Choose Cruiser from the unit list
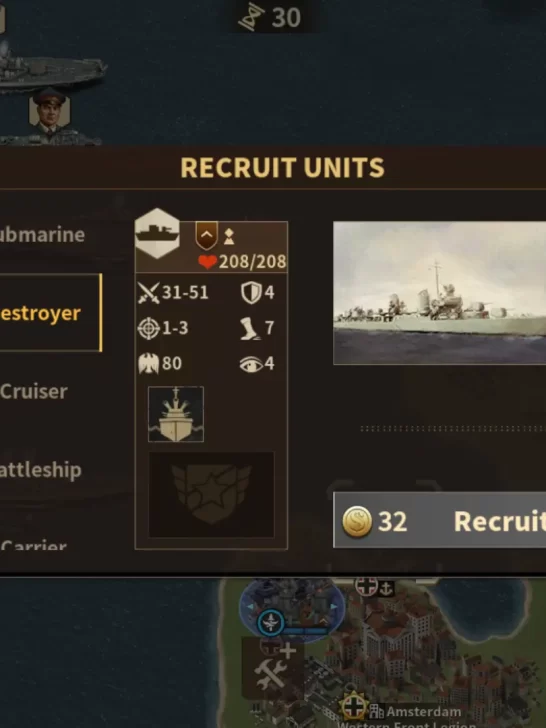The height and width of the screenshot is (728, 546). pos(34,391)
